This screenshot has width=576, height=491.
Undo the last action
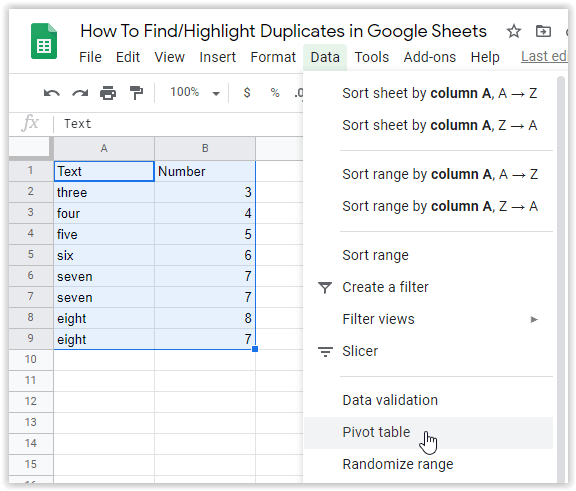coord(51,93)
